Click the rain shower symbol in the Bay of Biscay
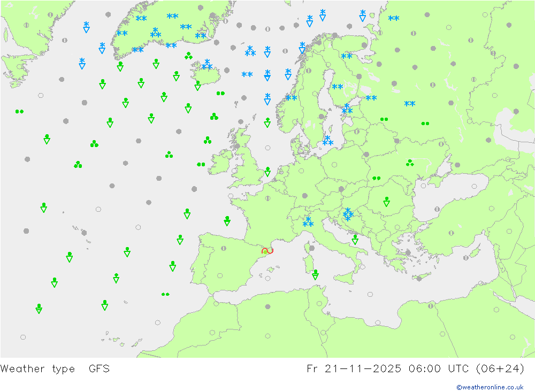The height and width of the screenshot is (392, 535). (x=227, y=221)
